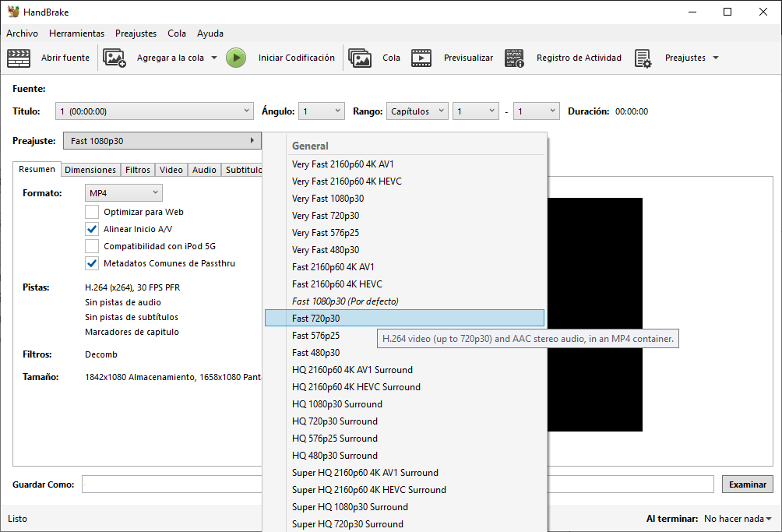The height and width of the screenshot is (532, 782).
Task: Enable Compatibilidad con iPod 5G checkbox
Action: click(x=92, y=246)
